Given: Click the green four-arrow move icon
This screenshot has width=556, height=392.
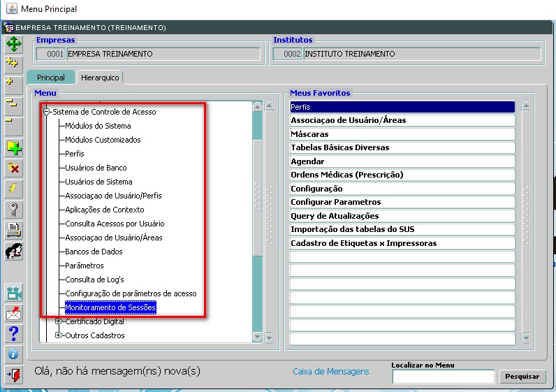Looking at the screenshot, I should click(x=13, y=44).
